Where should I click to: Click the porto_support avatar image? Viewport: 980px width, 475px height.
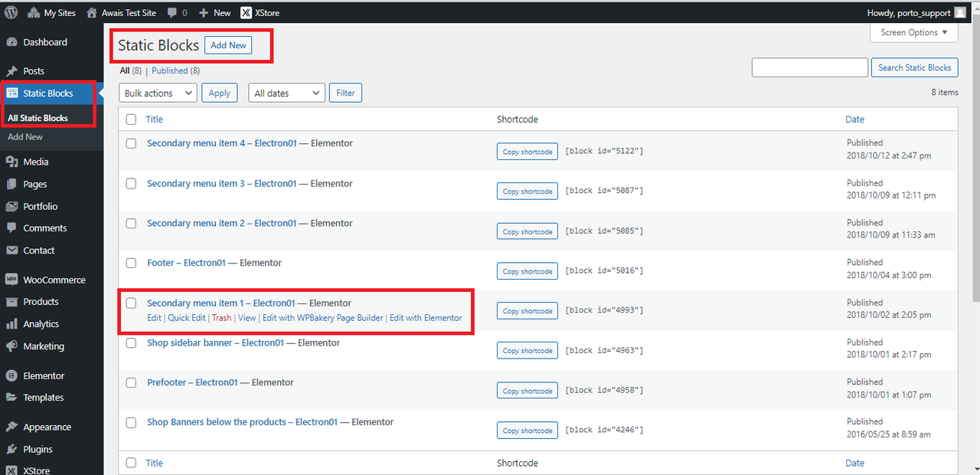(960, 12)
